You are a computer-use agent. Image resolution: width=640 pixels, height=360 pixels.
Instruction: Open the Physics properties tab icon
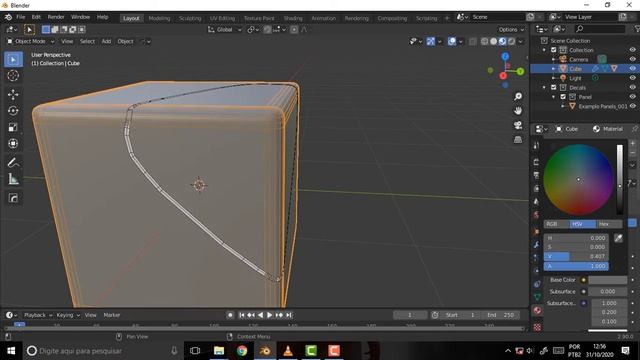coord(537,271)
